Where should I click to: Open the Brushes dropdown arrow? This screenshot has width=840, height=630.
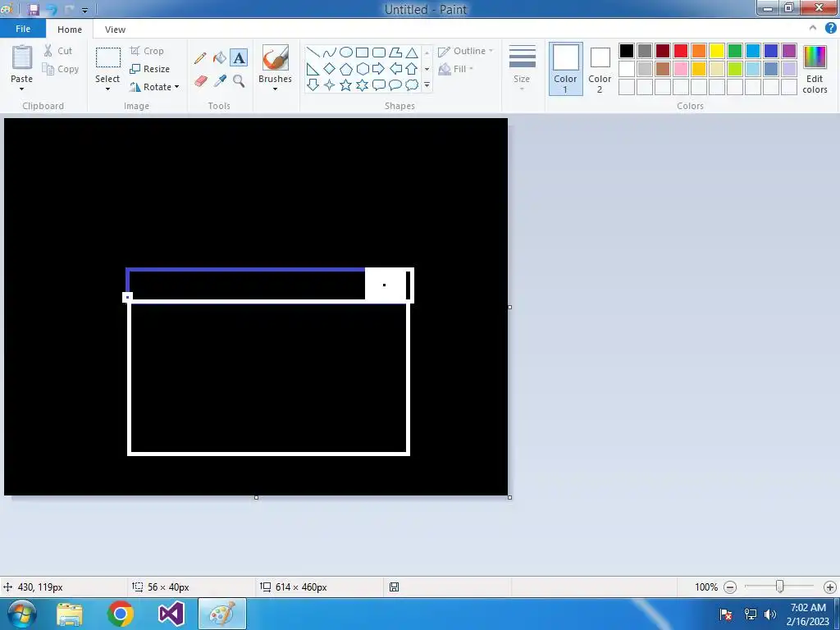tap(275, 89)
